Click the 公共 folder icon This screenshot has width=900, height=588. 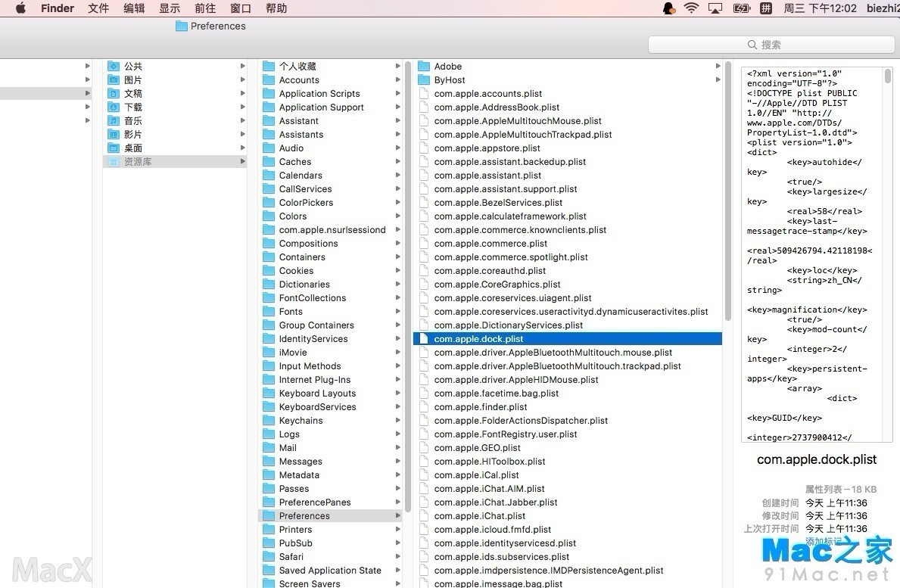pyautogui.click(x=114, y=66)
